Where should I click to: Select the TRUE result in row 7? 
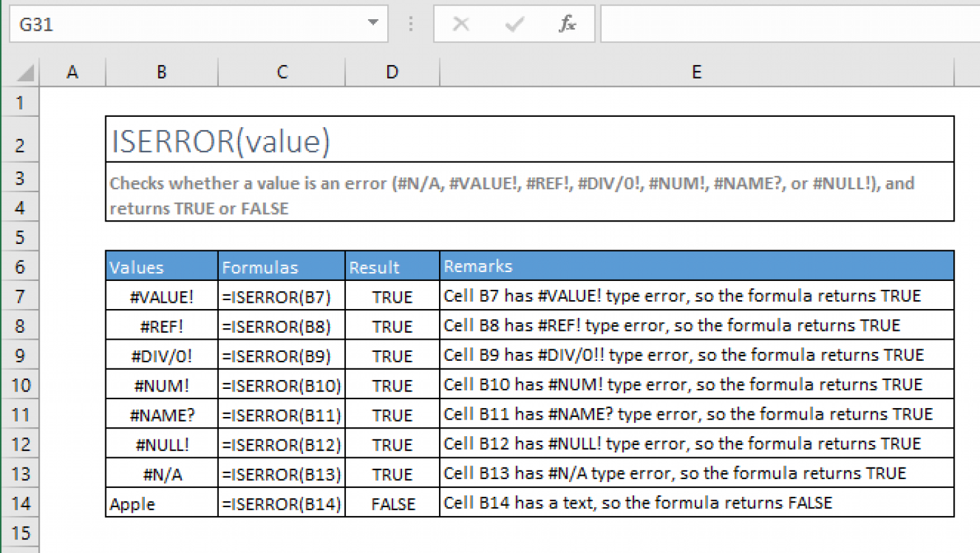pos(392,296)
